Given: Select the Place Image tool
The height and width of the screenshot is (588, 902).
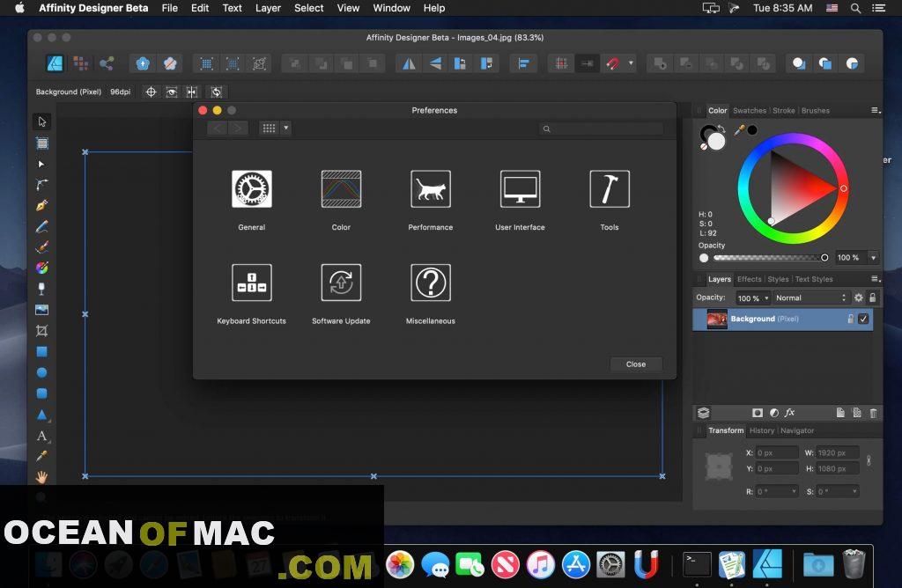Looking at the screenshot, I should tap(41, 310).
